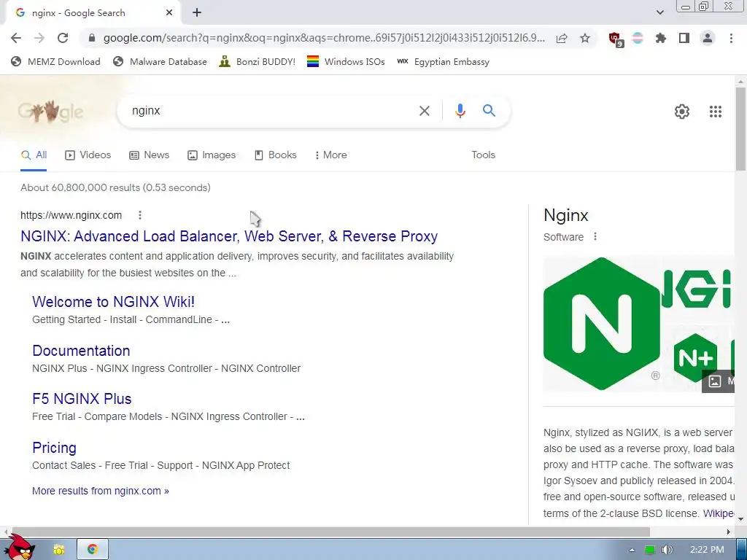Click the vertical scrollbar thumb
The width and height of the screenshot is (747, 560).
pyautogui.click(x=740, y=128)
